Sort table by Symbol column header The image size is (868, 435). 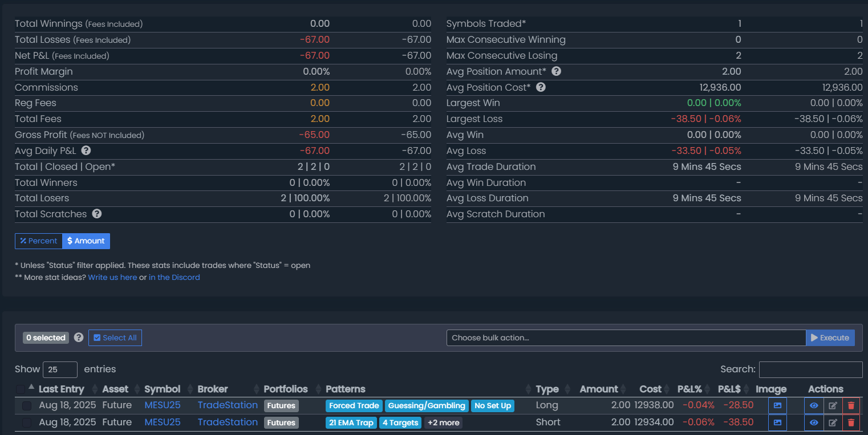pyautogui.click(x=162, y=389)
